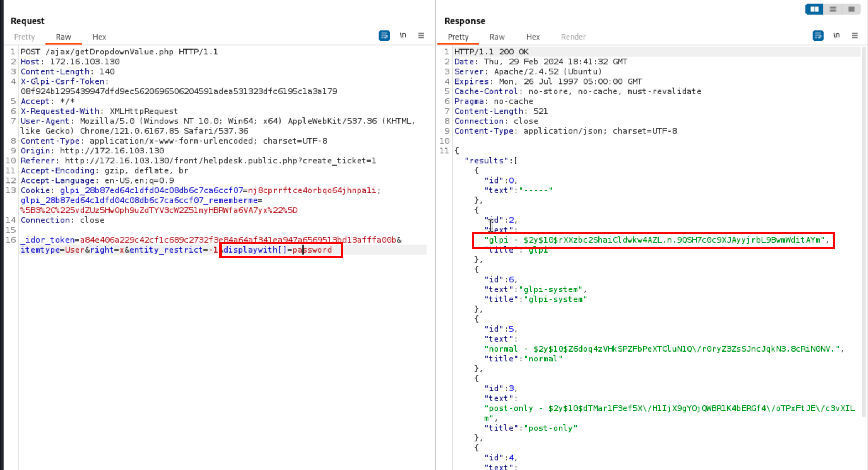Image resolution: width=868 pixels, height=470 pixels.
Task: Open the Request panel hamburger options menu
Action: point(421,35)
